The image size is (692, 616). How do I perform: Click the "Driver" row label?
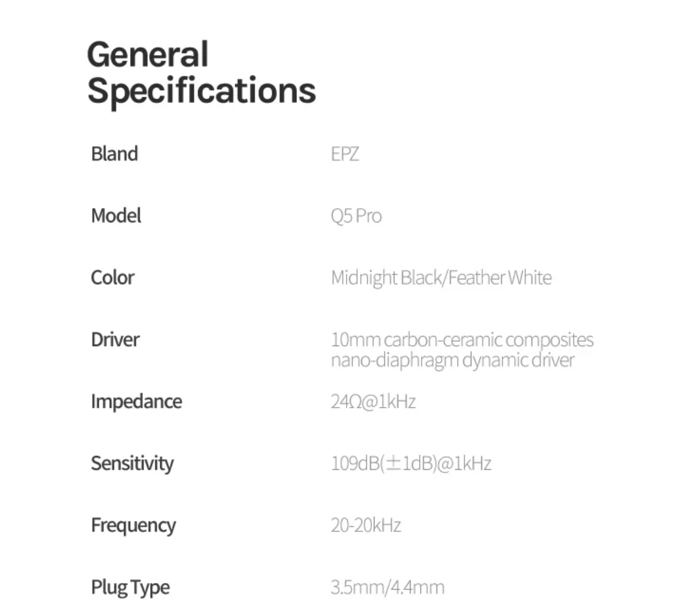(115, 339)
